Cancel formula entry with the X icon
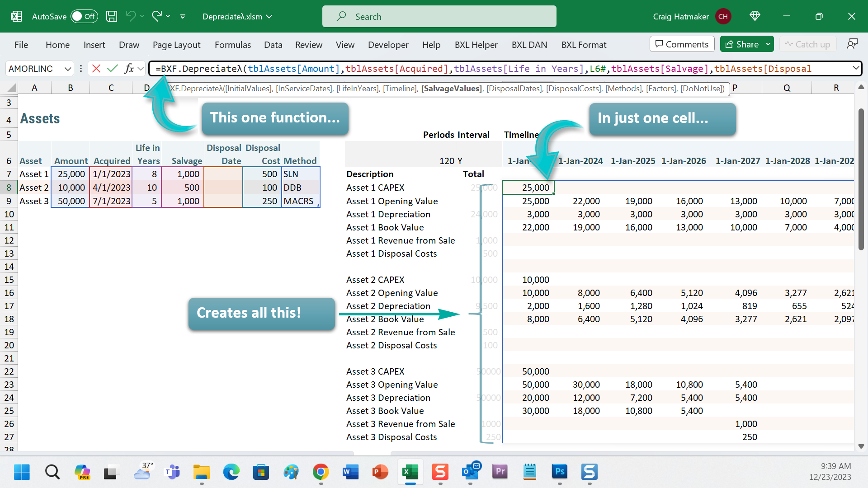The image size is (868, 488). (x=96, y=69)
